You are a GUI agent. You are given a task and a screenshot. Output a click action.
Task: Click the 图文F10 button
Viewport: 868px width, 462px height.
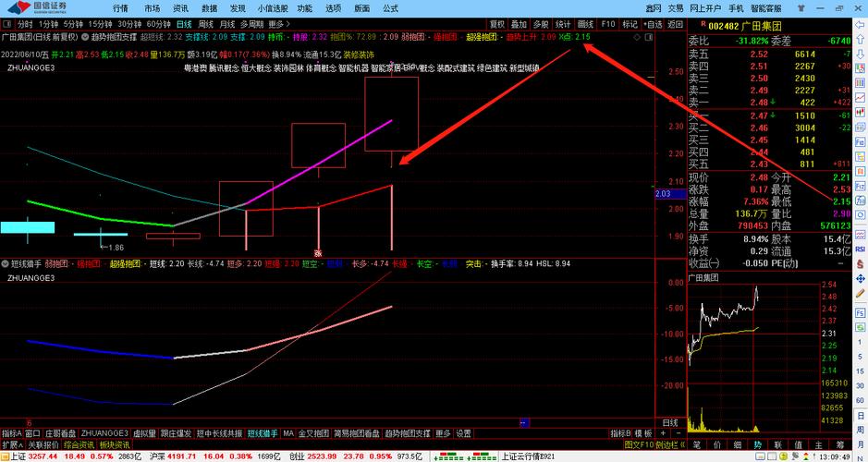coord(639,444)
